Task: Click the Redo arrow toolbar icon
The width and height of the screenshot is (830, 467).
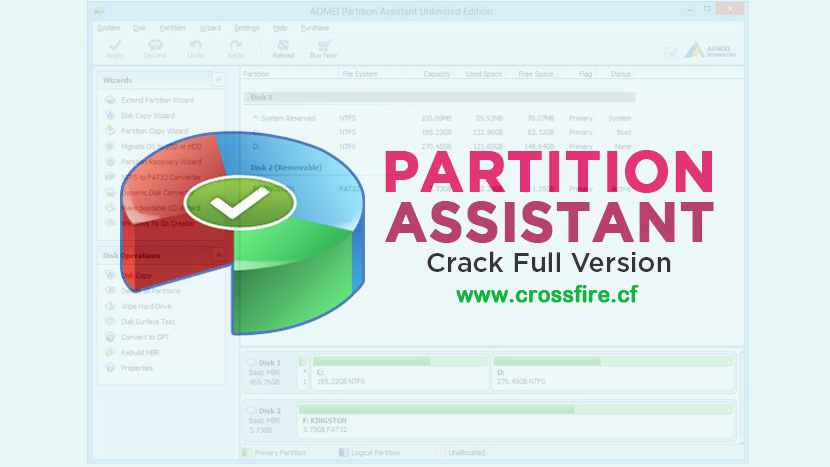Action: [236, 46]
